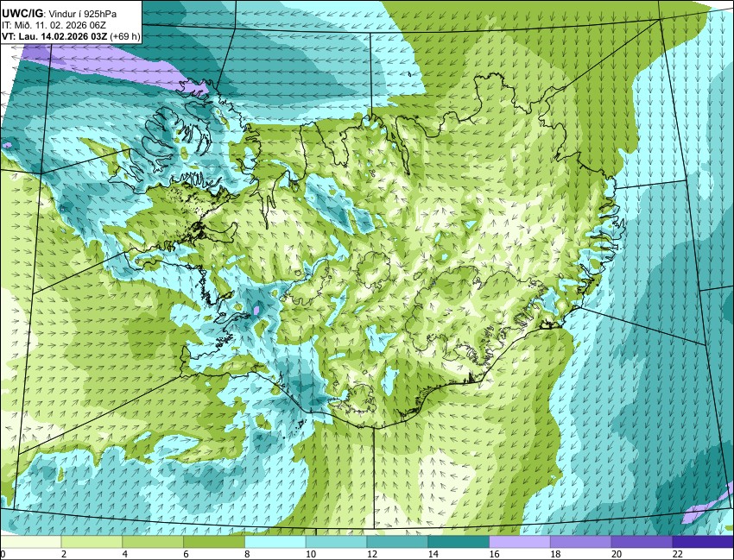Click the pale cyan 8–10 legend swatch

(275, 542)
